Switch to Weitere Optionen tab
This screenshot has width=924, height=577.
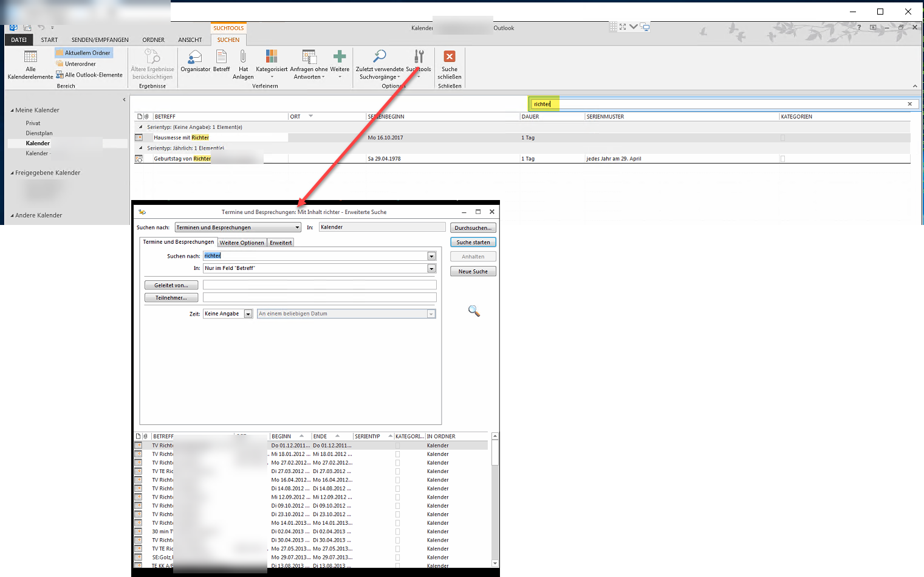point(242,243)
